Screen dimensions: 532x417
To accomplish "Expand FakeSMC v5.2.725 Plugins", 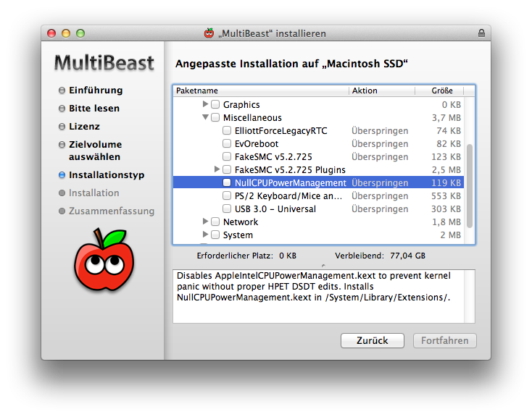I will 217,169.
